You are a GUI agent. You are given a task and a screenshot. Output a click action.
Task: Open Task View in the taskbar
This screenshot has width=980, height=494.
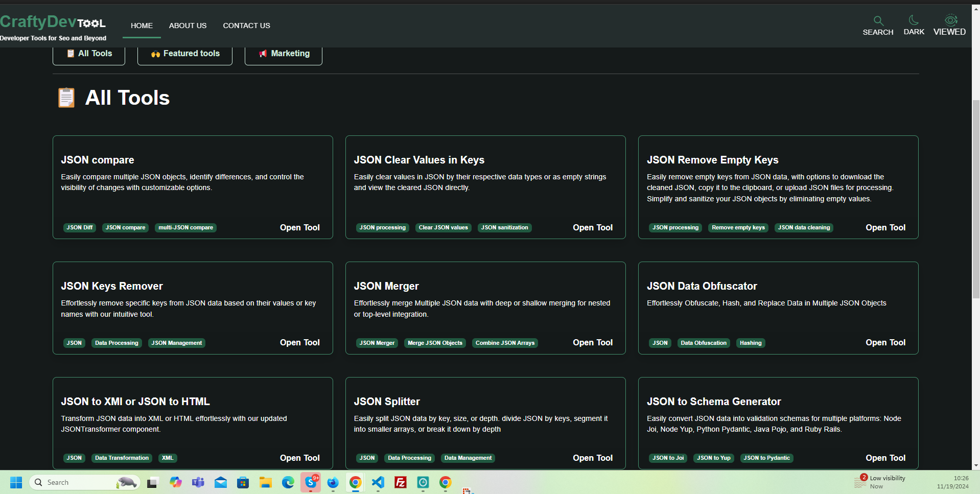pos(153,482)
